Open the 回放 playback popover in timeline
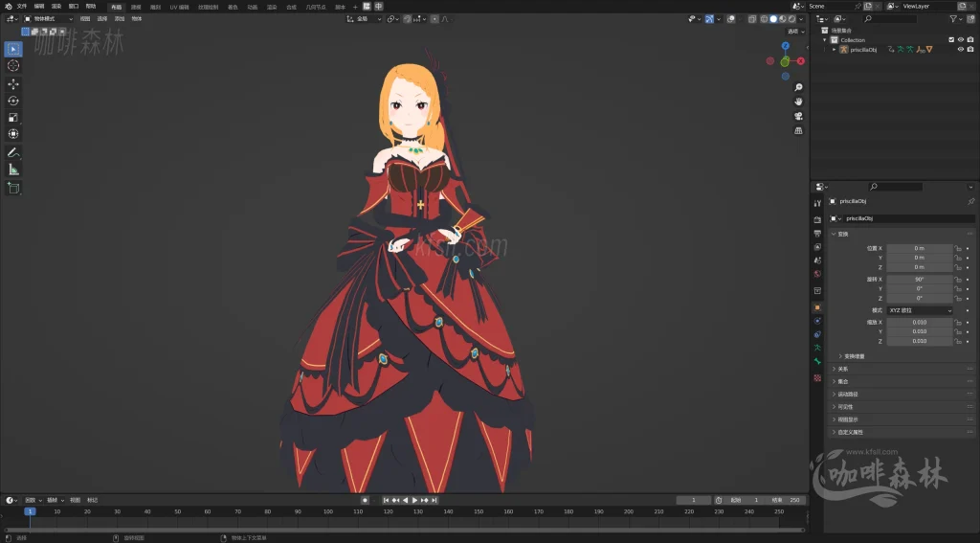980x543 pixels. click(33, 501)
